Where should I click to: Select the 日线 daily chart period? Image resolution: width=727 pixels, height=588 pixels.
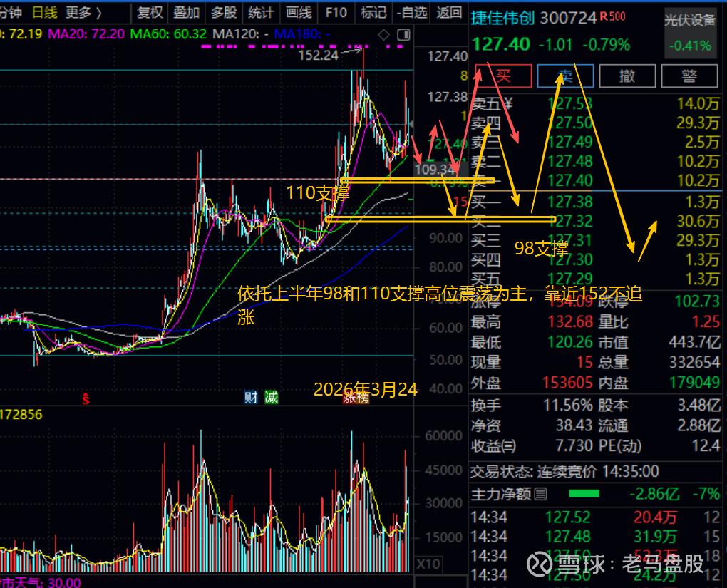[x=44, y=12]
